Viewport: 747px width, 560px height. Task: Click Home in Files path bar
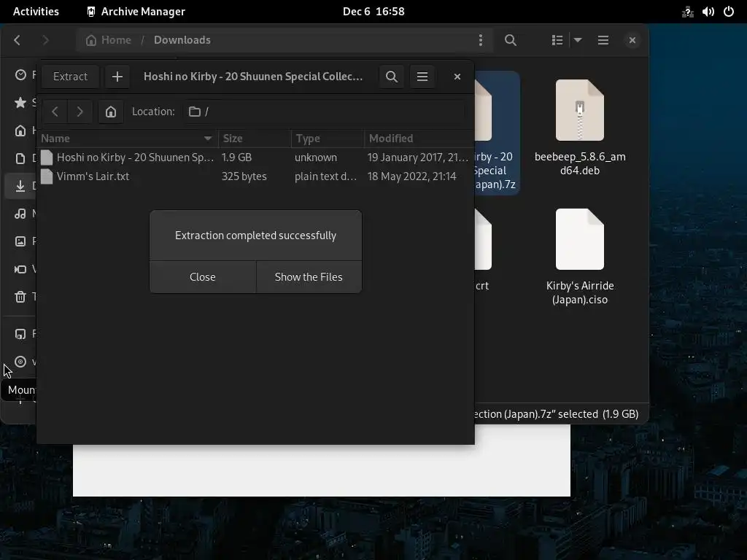click(x=109, y=40)
